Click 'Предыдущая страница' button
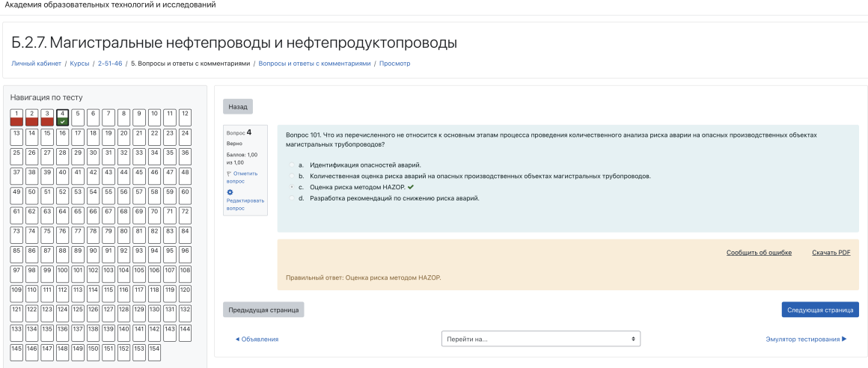Screen dimensions: 868x368 263,310
